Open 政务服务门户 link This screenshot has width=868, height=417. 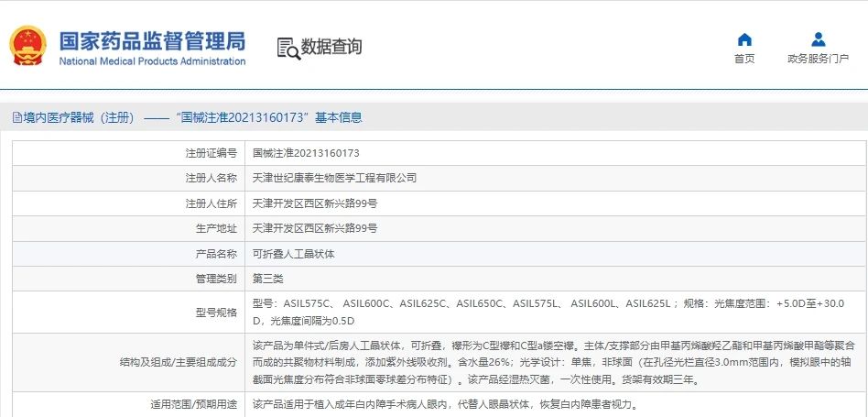819,59
